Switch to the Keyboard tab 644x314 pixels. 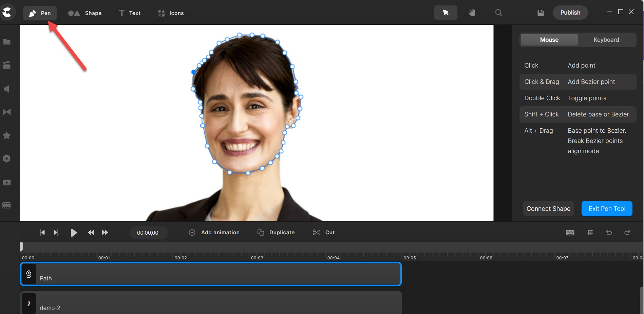[606, 40]
